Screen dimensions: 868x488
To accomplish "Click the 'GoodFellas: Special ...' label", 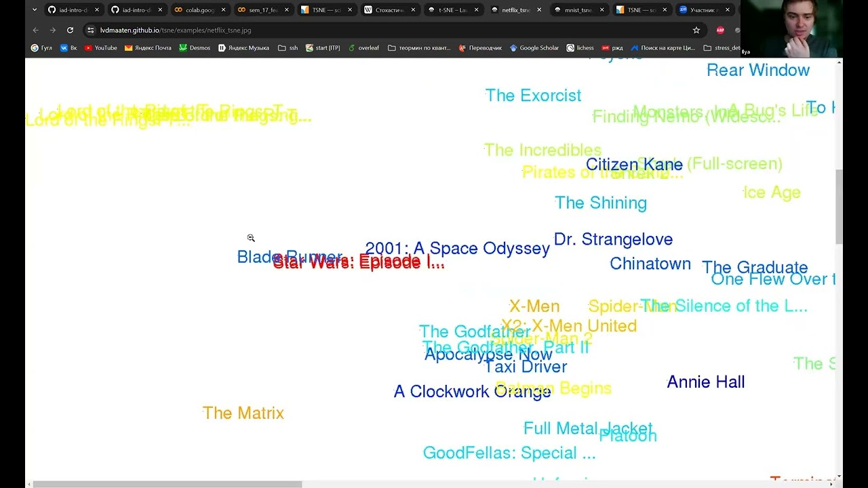I will [509, 453].
